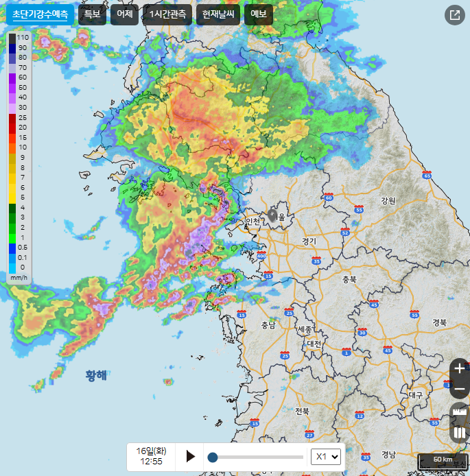Click the 경북 province label

440,322
